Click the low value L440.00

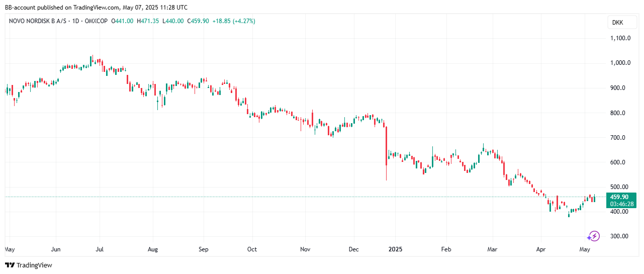click(x=173, y=21)
